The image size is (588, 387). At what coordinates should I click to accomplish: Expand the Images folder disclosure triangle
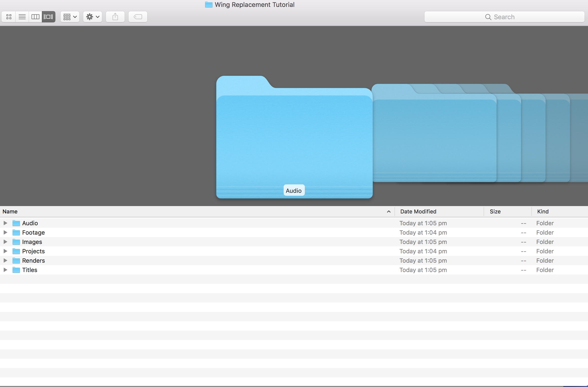point(5,242)
